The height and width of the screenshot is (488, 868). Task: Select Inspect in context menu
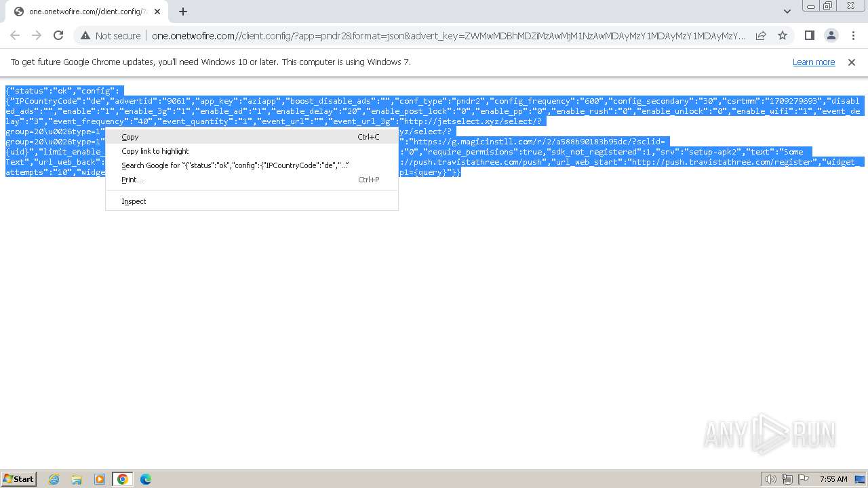(252, 201)
